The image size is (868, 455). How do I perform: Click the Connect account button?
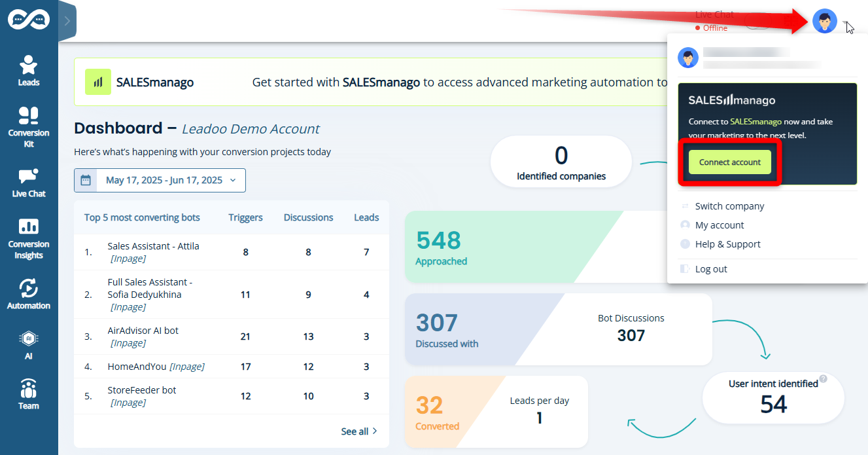click(730, 162)
